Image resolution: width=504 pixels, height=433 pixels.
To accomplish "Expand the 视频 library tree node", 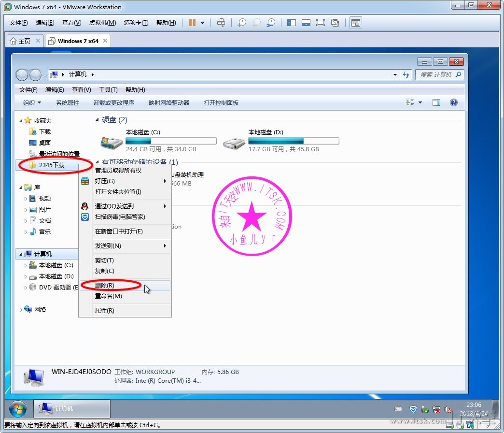I will (x=26, y=199).
